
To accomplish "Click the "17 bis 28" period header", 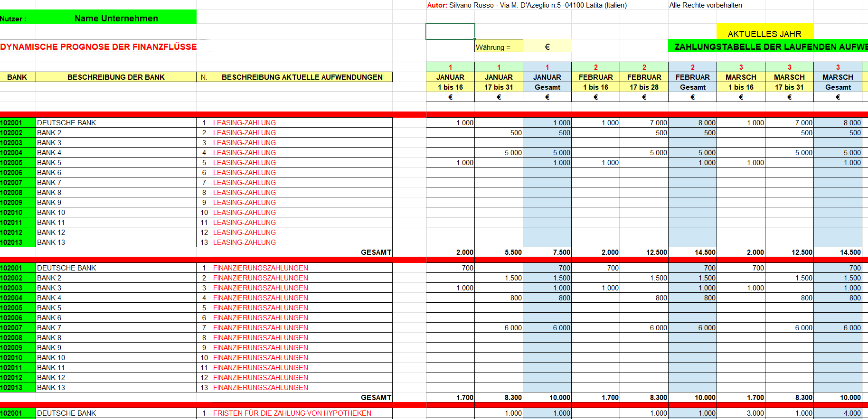I will (x=644, y=87).
